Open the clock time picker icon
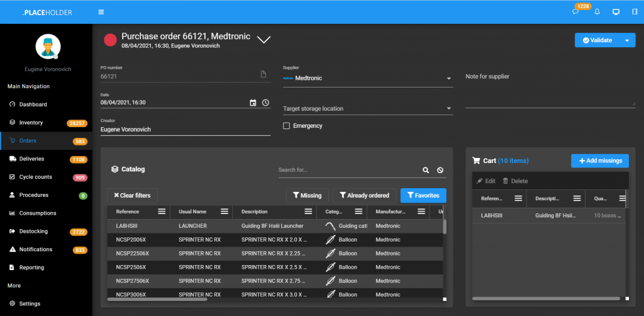 point(265,103)
